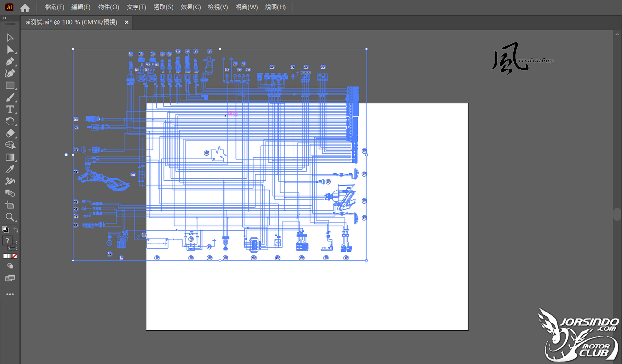This screenshot has width=622, height=364.
Task: Select the Selection tool arrow
Action: pos(10,37)
